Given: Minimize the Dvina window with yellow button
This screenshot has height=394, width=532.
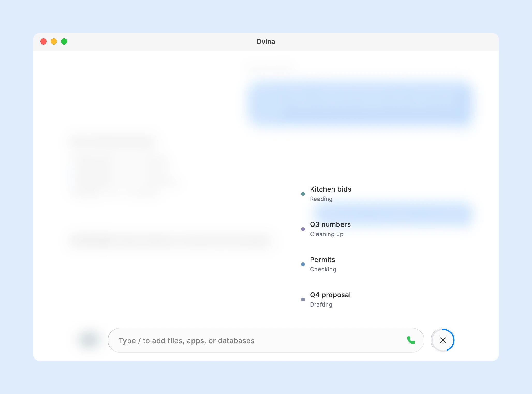Looking at the screenshot, I should click(x=54, y=41).
